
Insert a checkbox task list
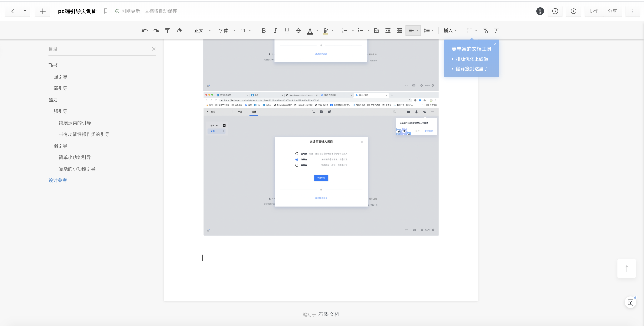[376, 31]
